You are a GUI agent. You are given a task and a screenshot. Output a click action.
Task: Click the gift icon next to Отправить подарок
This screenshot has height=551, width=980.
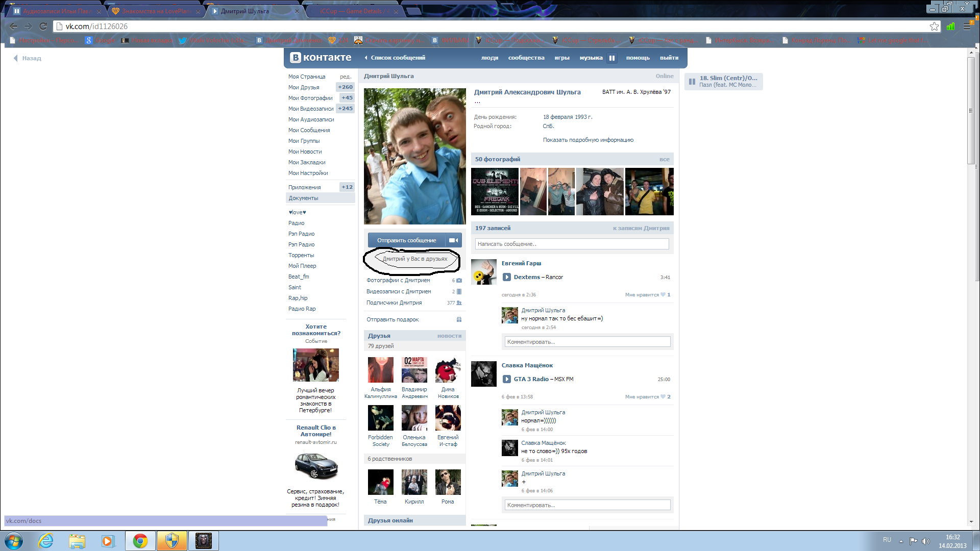click(459, 320)
